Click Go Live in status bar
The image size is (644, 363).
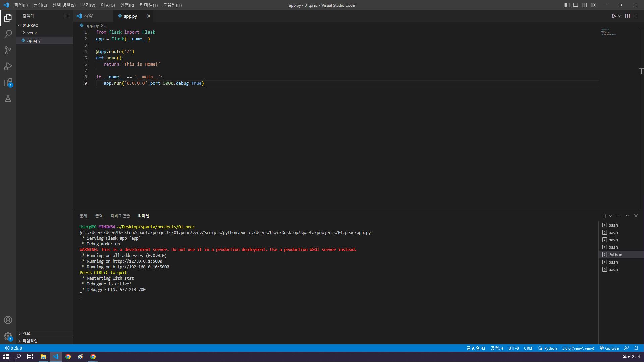tap(609, 348)
